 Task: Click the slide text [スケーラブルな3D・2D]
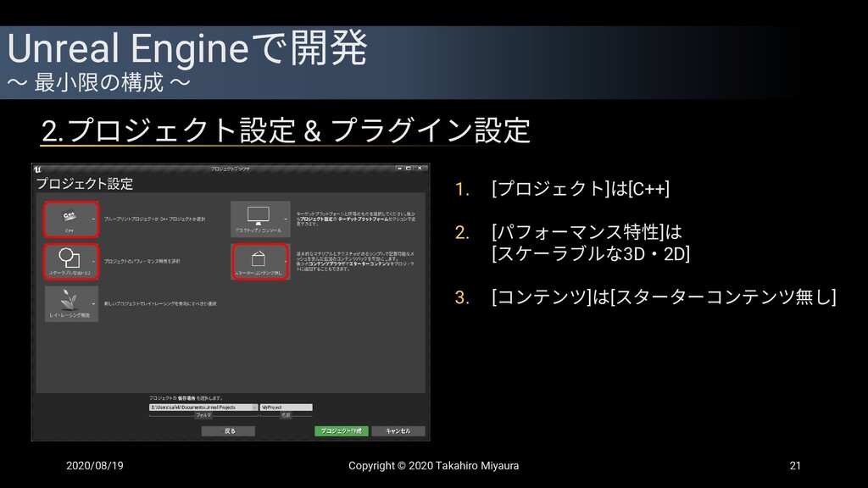coord(591,254)
